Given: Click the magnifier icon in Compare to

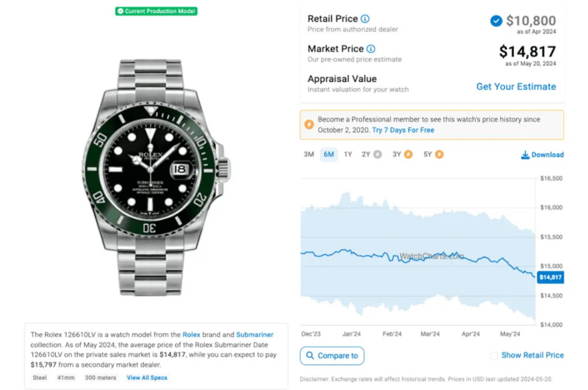Looking at the screenshot, I should pyautogui.click(x=310, y=356).
